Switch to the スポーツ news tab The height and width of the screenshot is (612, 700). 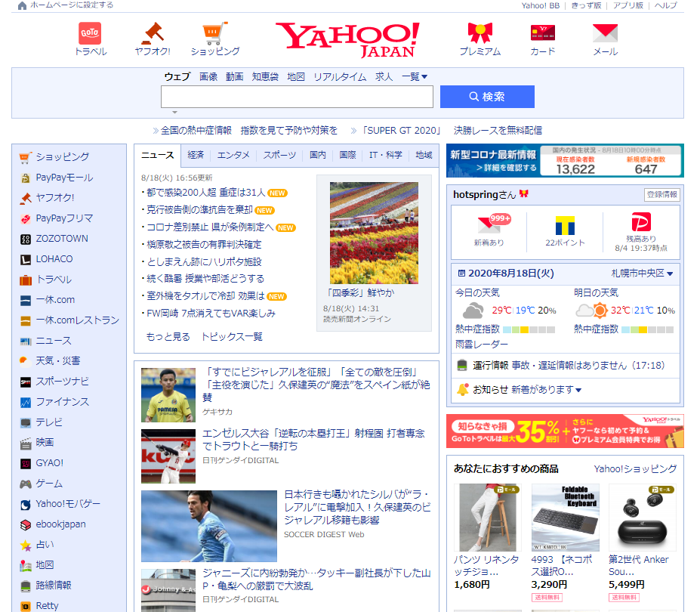pos(279,155)
